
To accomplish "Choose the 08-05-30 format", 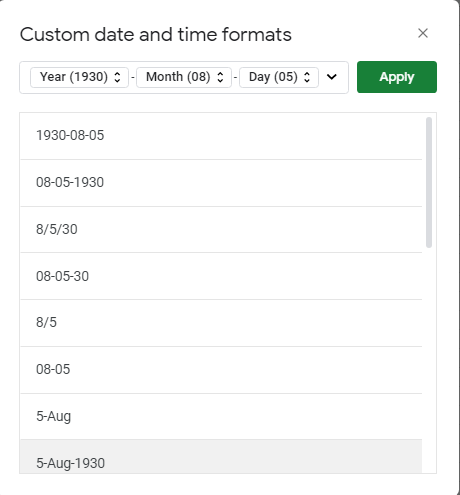I will [221, 276].
